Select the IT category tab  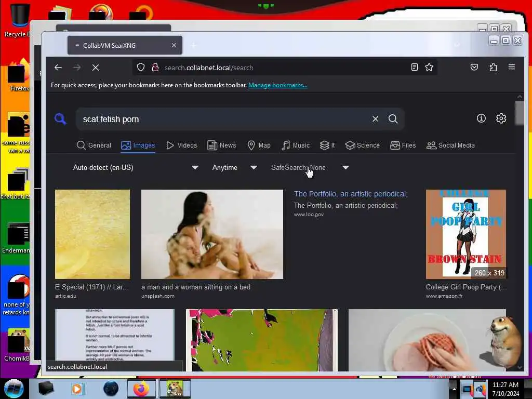pyautogui.click(x=327, y=145)
